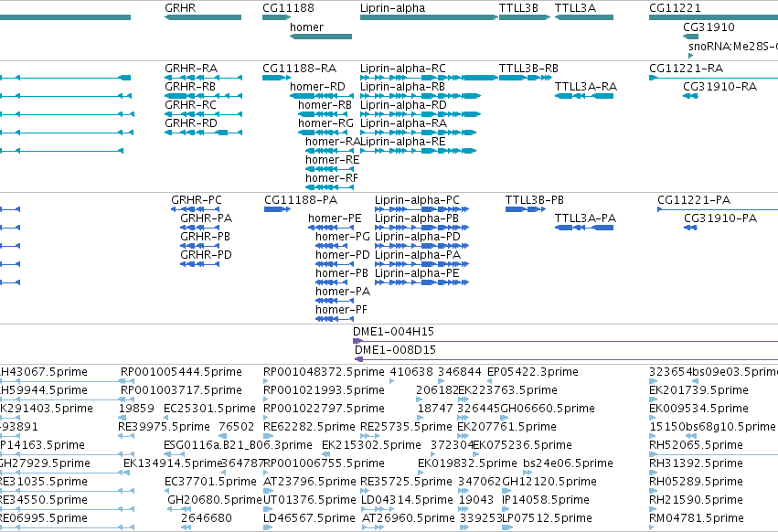778x532 pixels.
Task: Select transcript CG31910-RA
Action: pyautogui.click(x=690, y=96)
